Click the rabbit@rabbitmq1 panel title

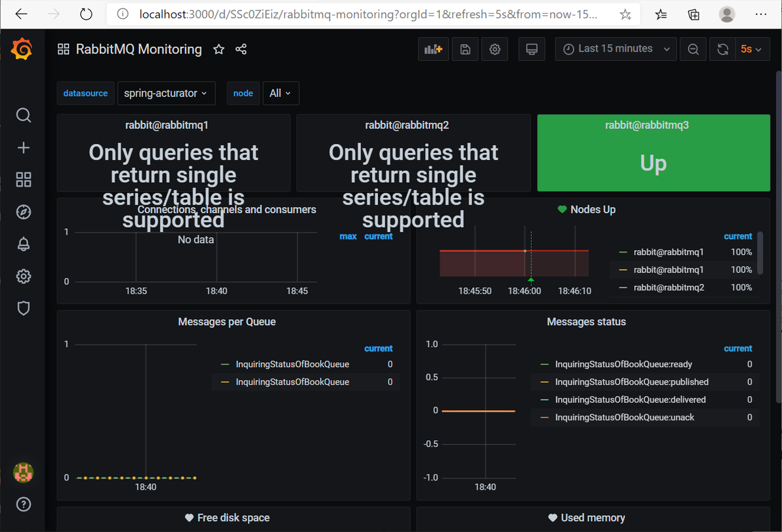coord(167,125)
